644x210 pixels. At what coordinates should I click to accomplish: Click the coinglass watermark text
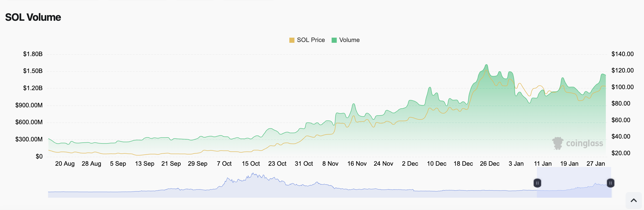coord(584,143)
